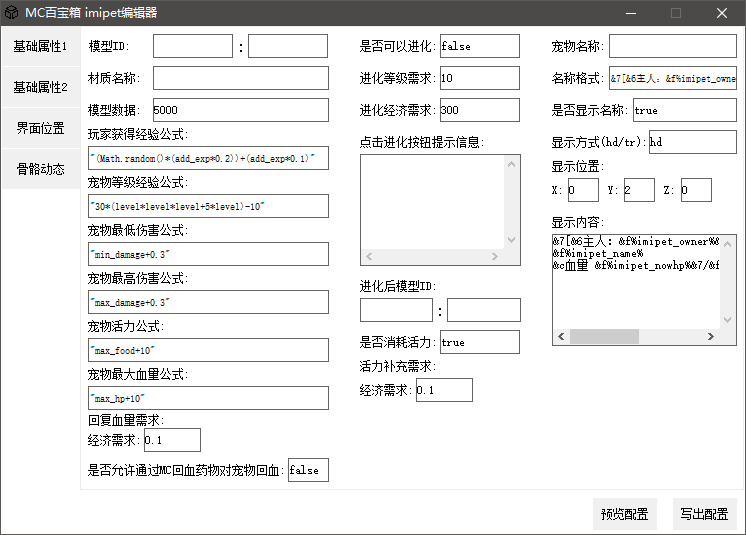The height and width of the screenshot is (535, 746).
Task: Click 提示信息 box scroll right arrow
Action: pyautogui.click(x=495, y=256)
